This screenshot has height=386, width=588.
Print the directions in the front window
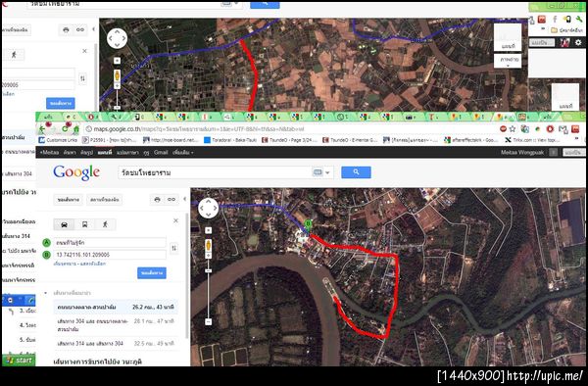click(x=158, y=200)
